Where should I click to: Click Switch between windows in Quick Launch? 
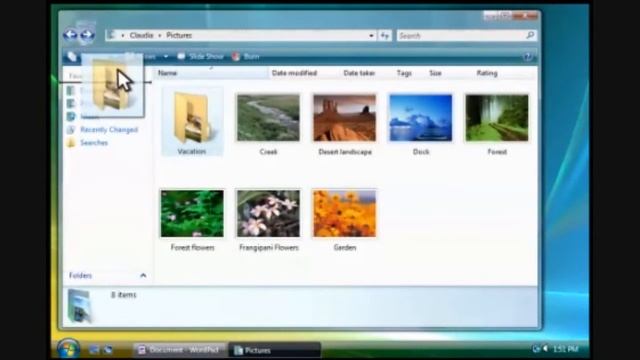(108, 350)
